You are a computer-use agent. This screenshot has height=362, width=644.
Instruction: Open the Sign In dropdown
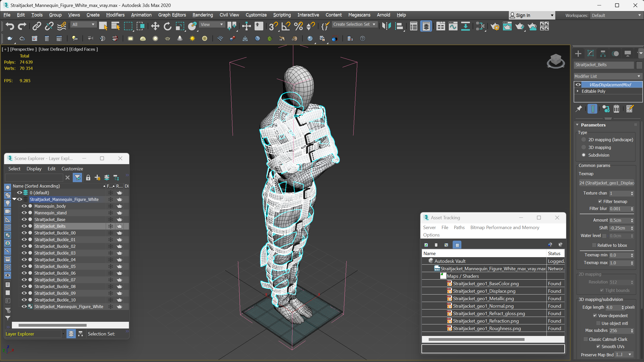pos(531,15)
